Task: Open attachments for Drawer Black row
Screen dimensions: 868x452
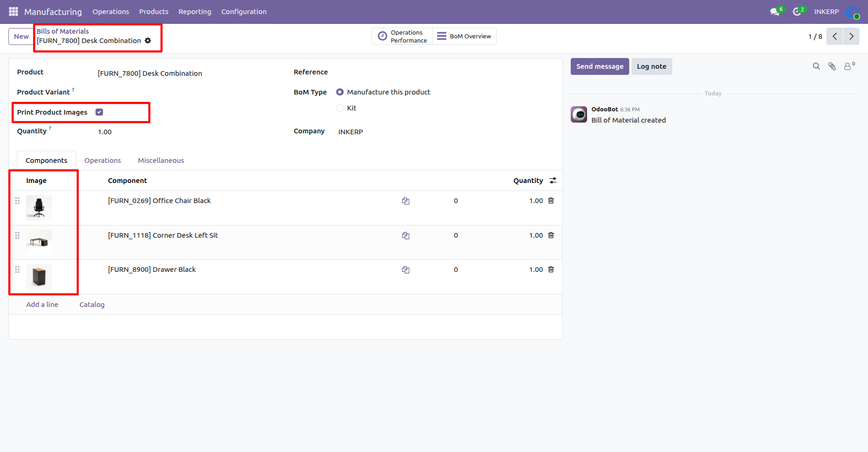Action: pos(406,270)
